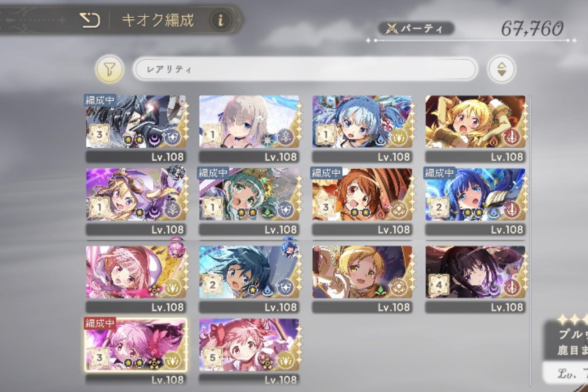588x392 pixels.
Task: Select the teal spiky-haired girl card
Action: (249, 272)
